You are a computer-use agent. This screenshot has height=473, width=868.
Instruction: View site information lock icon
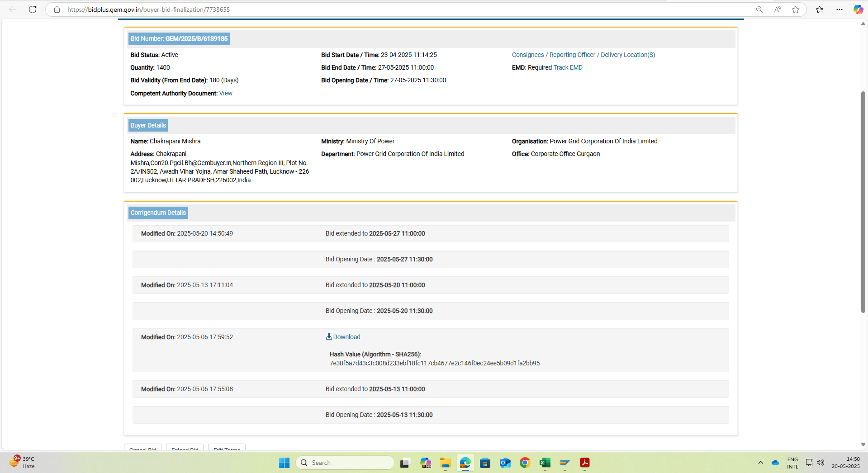click(57, 9)
